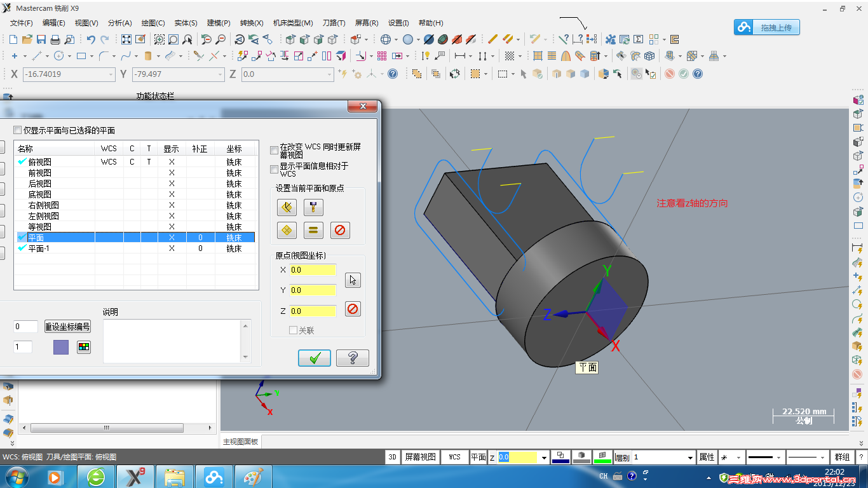This screenshot has height=488, width=868.
Task: Open the Y coordinate dropdown
Action: [x=220, y=74]
